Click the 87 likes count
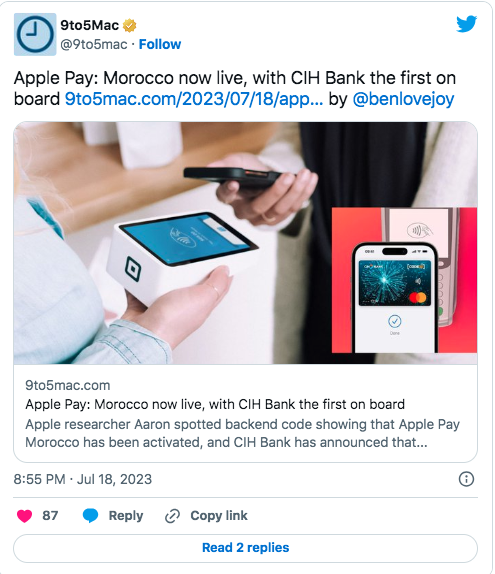 coord(50,515)
